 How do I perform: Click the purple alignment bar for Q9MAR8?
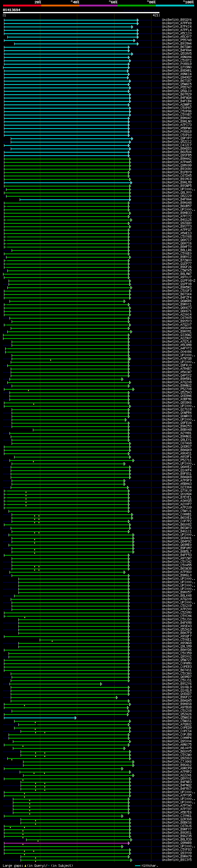(x=67, y=843)
